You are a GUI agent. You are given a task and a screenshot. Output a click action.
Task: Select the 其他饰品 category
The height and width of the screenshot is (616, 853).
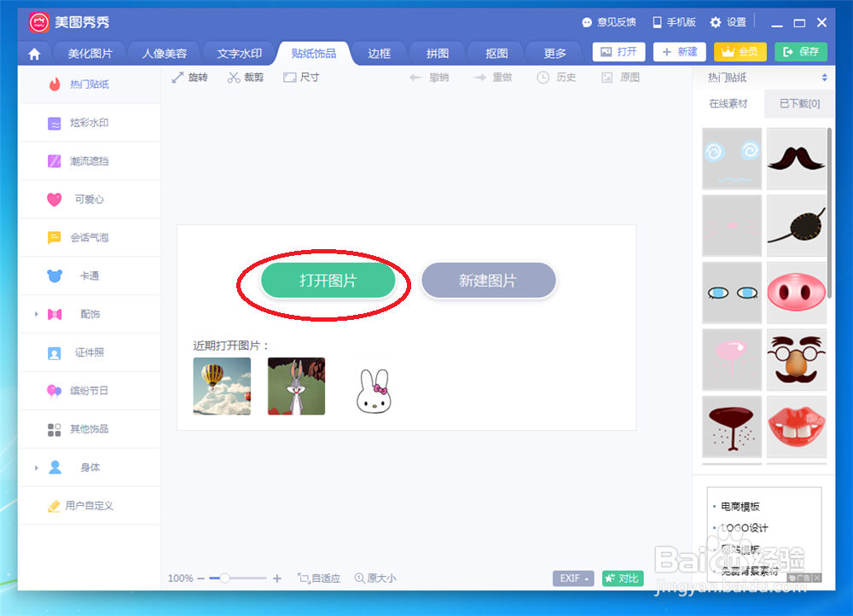click(90, 429)
